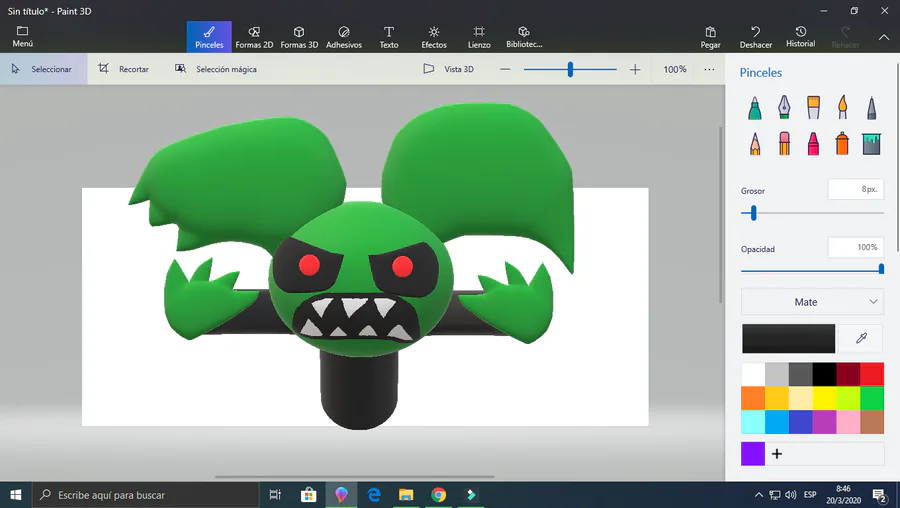Image resolution: width=900 pixels, height=508 pixels.
Task: Select the Watercolor brush tool
Action: coord(843,108)
